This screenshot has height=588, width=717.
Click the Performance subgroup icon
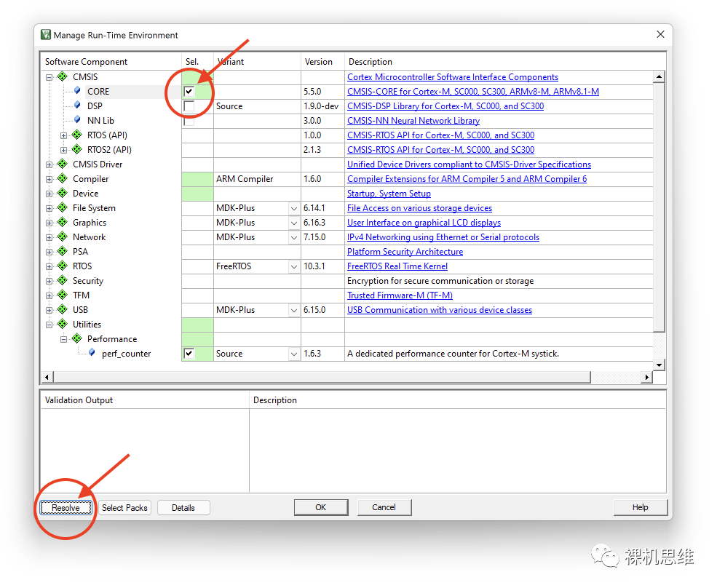tap(77, 338)
